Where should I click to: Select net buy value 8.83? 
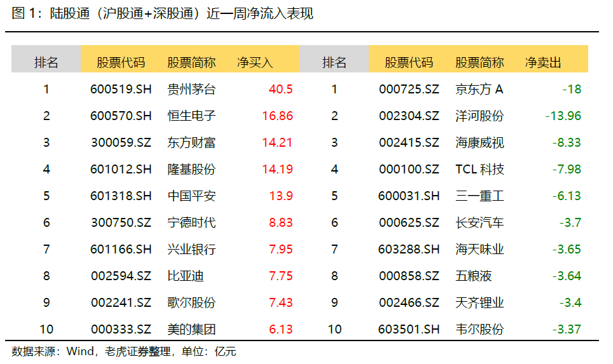click(280, 222)
